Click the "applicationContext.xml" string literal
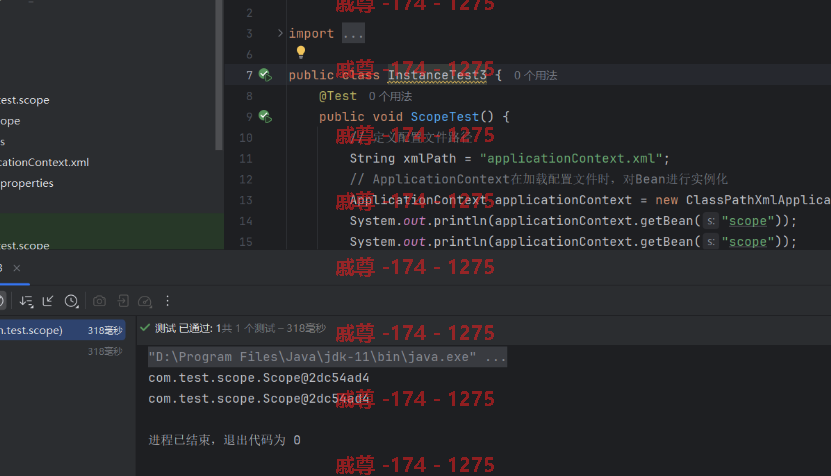 coord(571,158)
